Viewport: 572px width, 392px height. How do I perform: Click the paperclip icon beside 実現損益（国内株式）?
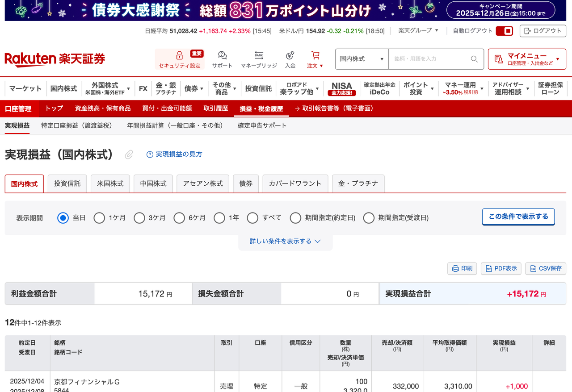(x=129, y=154)
